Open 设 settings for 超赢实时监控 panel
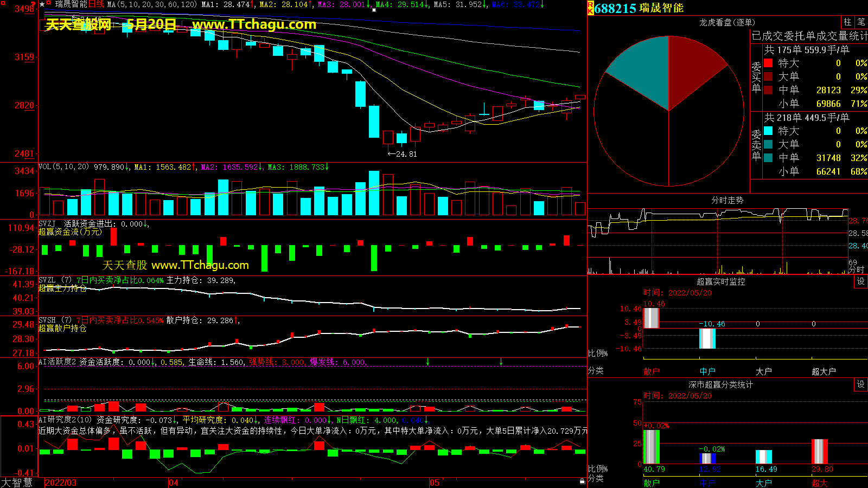This screenshot has height=488, width=868. 861,281
